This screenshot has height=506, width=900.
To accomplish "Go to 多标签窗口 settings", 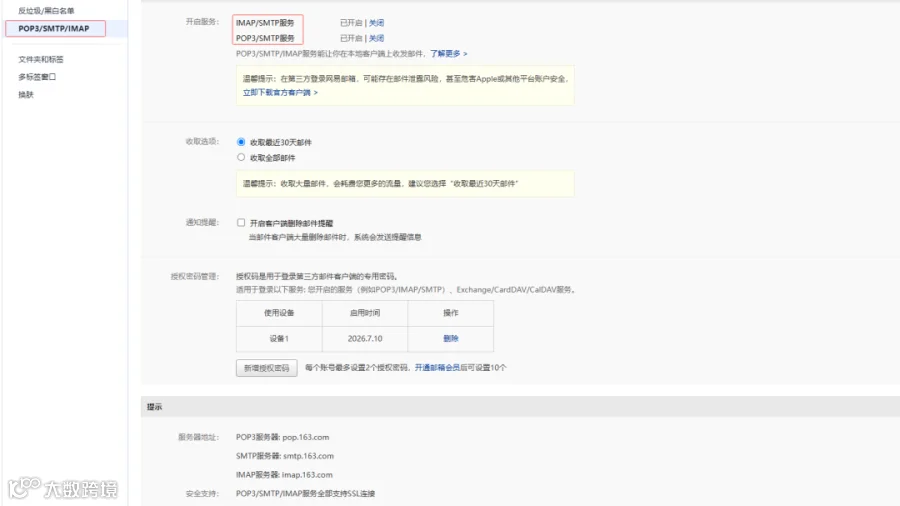I will click(x=37, y=77).
